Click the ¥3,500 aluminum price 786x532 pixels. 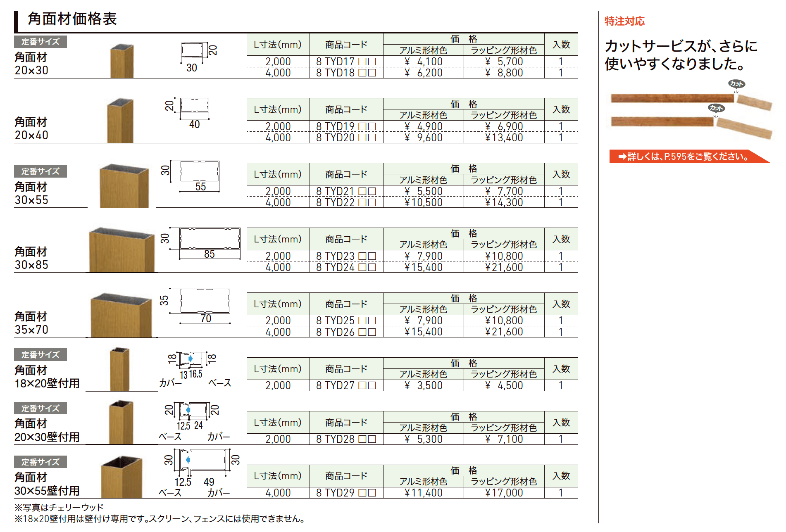pos(424,385)
